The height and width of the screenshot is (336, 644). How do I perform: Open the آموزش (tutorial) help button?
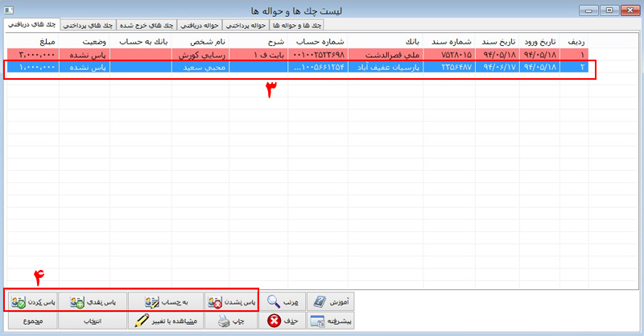(x=331, y=301)
